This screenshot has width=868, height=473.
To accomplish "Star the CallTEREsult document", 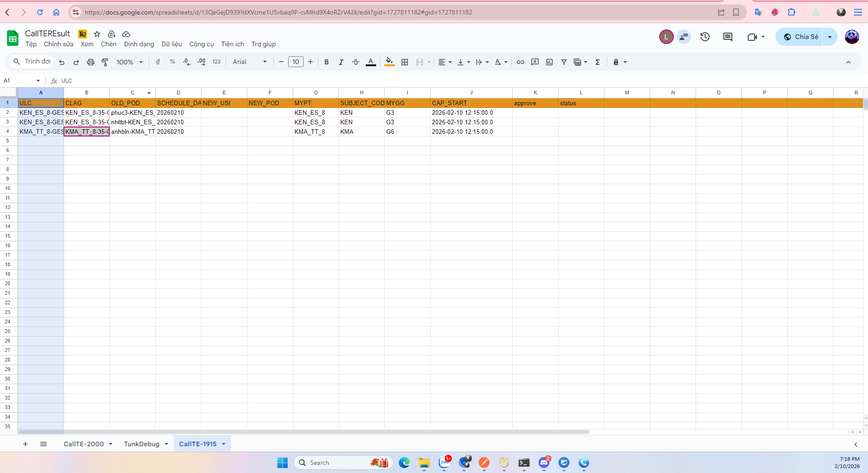I will [x=97, y=34].
